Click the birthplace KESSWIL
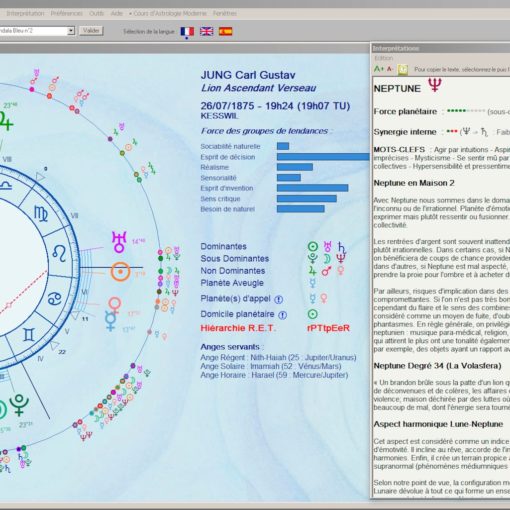Image resolution: width=510 pixels, height=510 pixels. point(219,116)
